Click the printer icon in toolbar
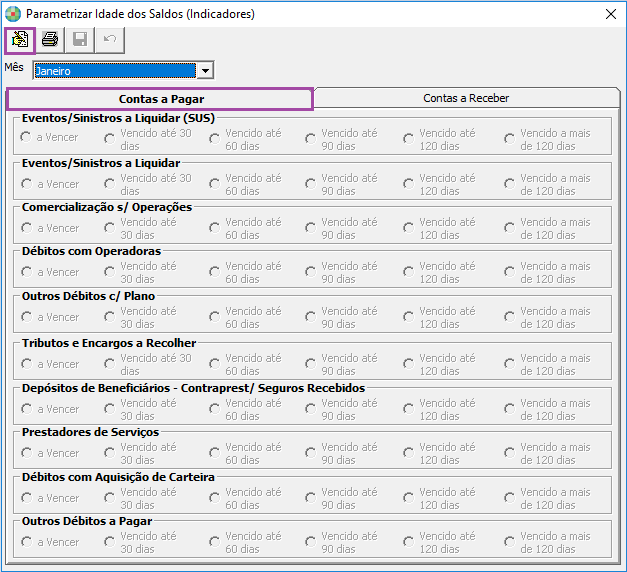The width and height of the screenshot is (627, 572). [49, 40]
